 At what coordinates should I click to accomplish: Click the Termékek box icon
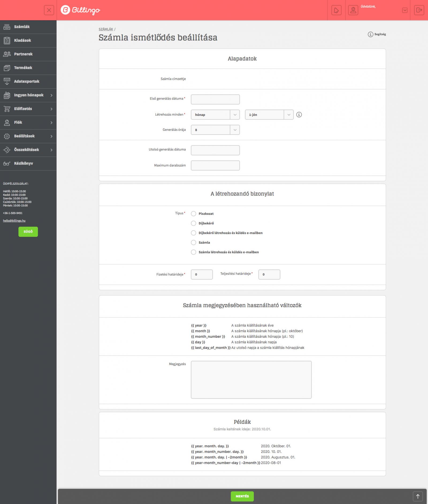7,68
